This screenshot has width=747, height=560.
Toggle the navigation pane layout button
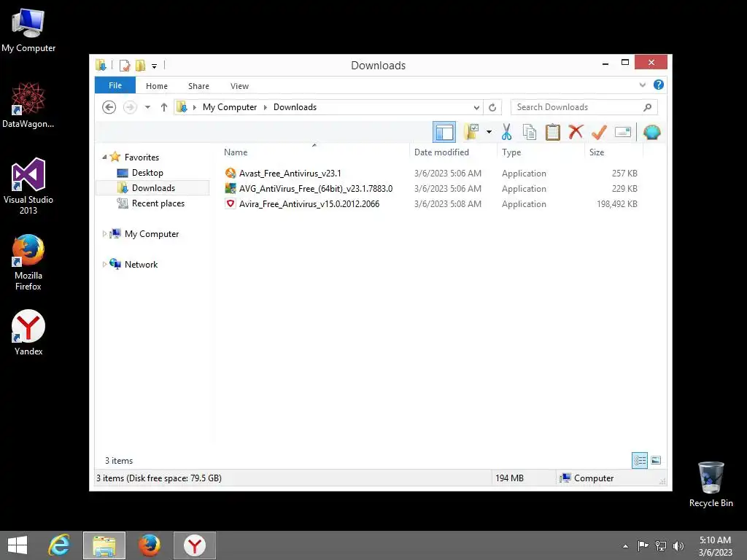click(444, 132)
